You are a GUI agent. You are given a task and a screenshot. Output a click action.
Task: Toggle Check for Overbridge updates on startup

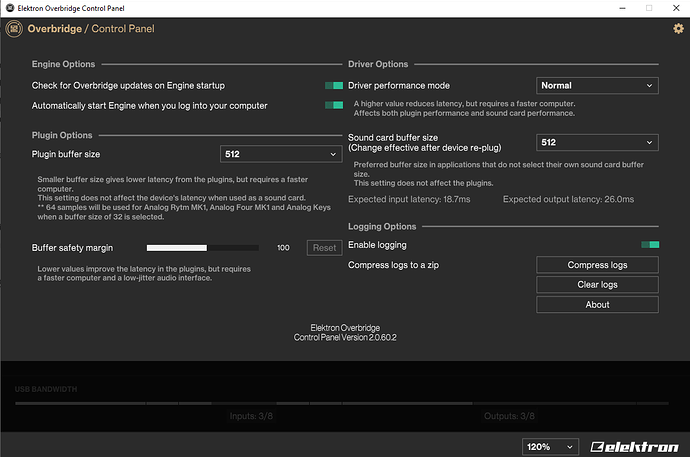(334, 85)
